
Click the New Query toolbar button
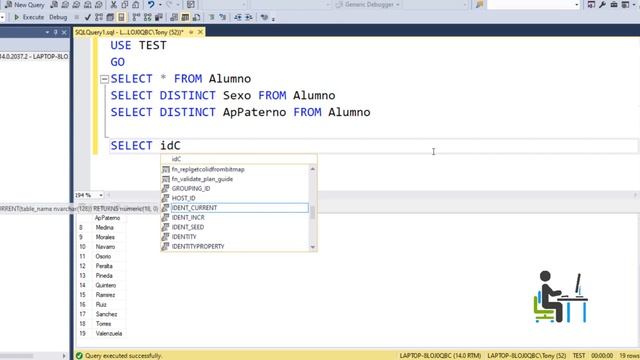coord(24,4)
